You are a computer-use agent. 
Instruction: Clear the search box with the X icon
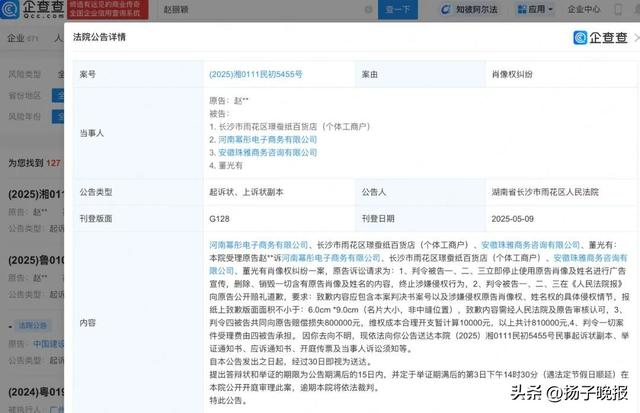(x=368, y=9)
